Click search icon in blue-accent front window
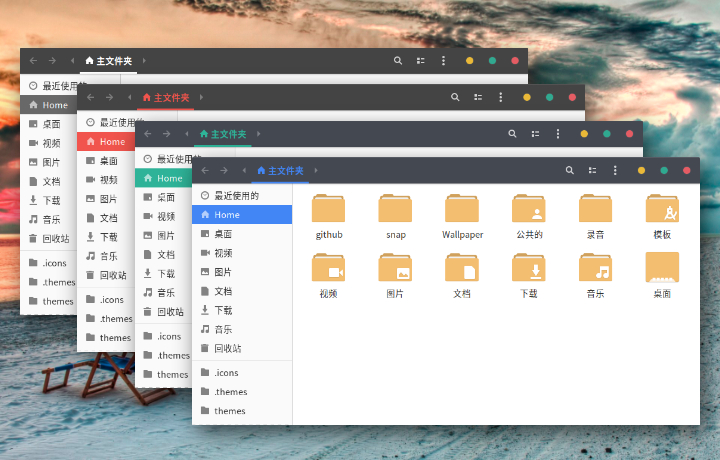The width and height of the screenshot is (720, 460). [569, 170]
